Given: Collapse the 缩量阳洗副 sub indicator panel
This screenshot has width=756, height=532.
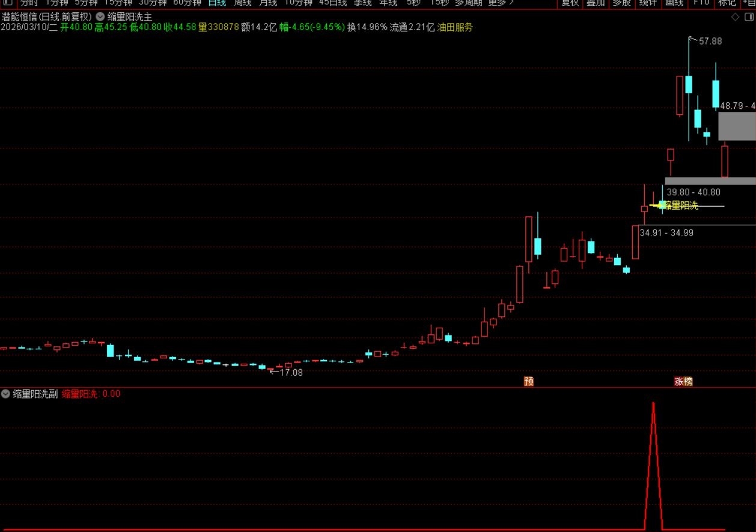Looking at the screenshot, I should coord(5,394).
